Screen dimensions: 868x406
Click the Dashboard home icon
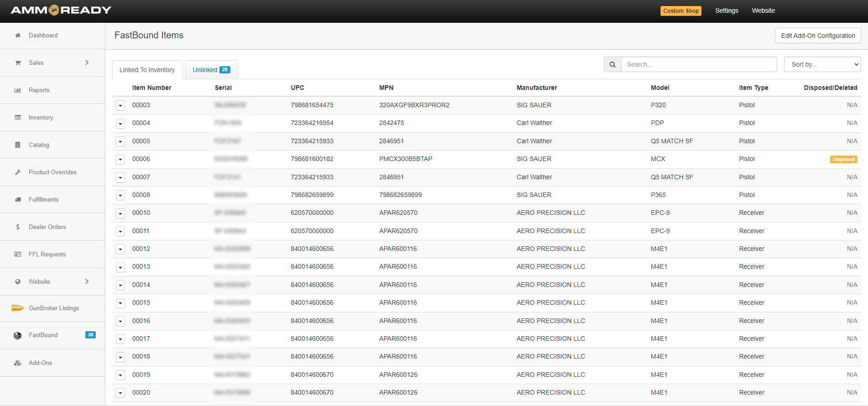click(18, 36)
